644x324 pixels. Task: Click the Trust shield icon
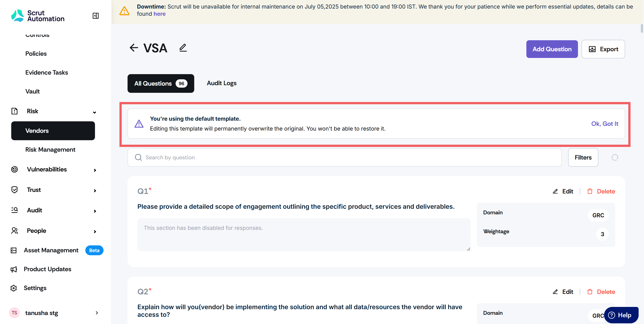point(15,190)
